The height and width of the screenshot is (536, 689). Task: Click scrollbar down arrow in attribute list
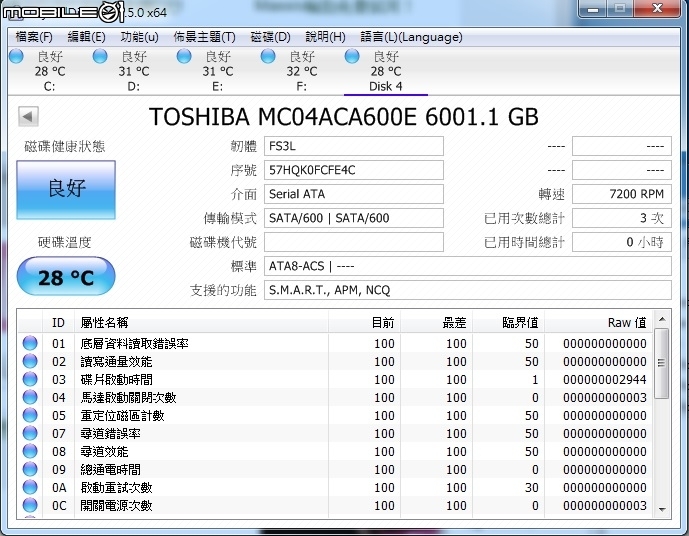(x=662, y=509)
